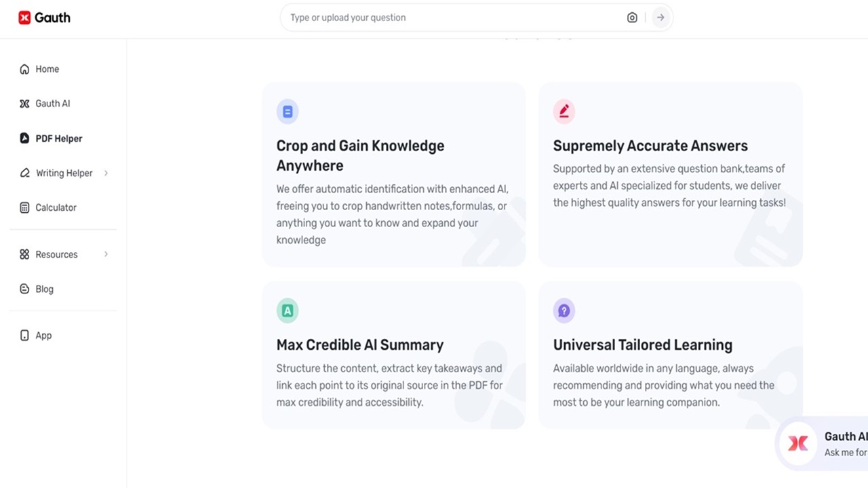The height and width of the screenshot is (488, 868).
Task: Select PDF Helper in the sidebar
Action: [59, 138]
